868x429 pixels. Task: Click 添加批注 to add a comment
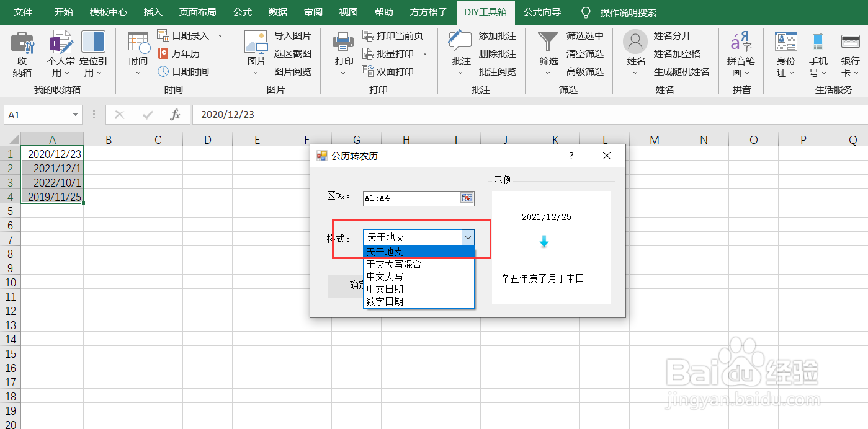tap(497, 36)
